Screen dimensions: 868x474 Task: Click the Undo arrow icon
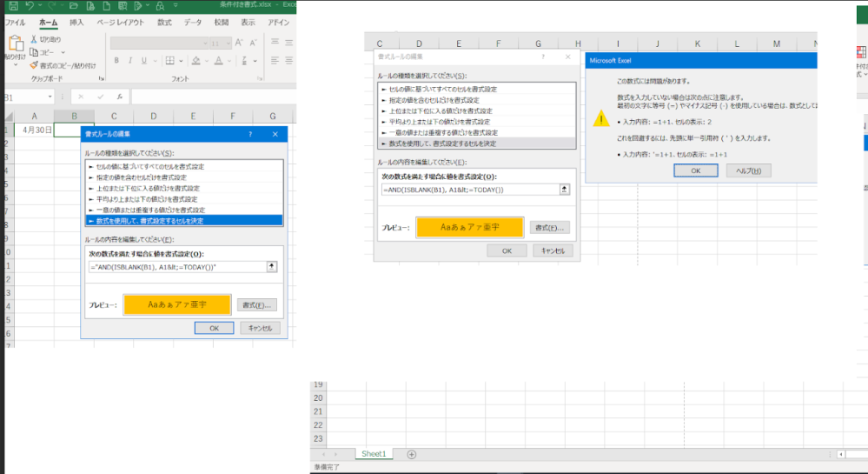click(x=30, y=6)
